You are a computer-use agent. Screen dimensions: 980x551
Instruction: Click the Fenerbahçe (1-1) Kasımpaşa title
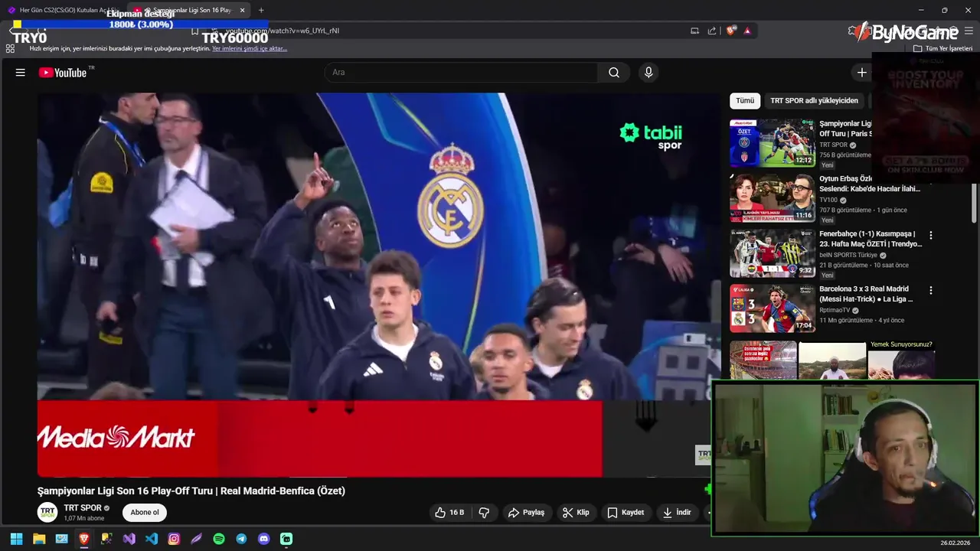[871, 239]
